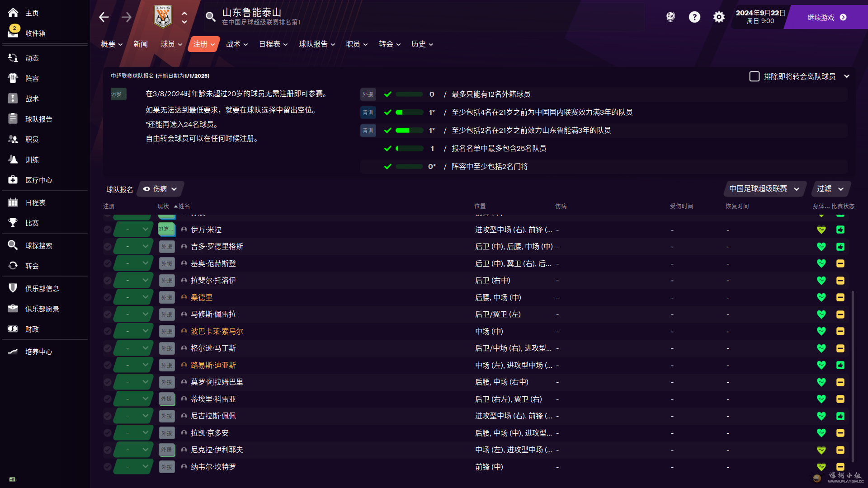
Task: Open player 波巴卡莱·索马尔 link
Action: 217,331
